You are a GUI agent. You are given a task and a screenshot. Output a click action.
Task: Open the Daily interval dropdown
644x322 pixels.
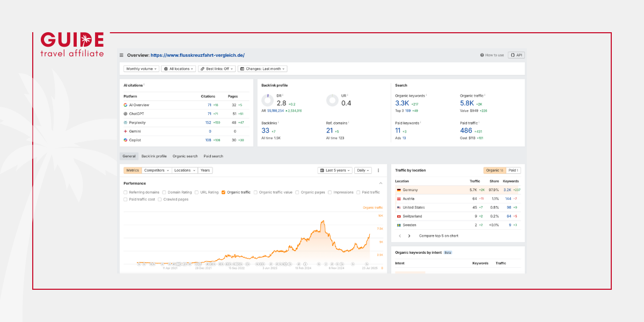click(x=363, y=171)
